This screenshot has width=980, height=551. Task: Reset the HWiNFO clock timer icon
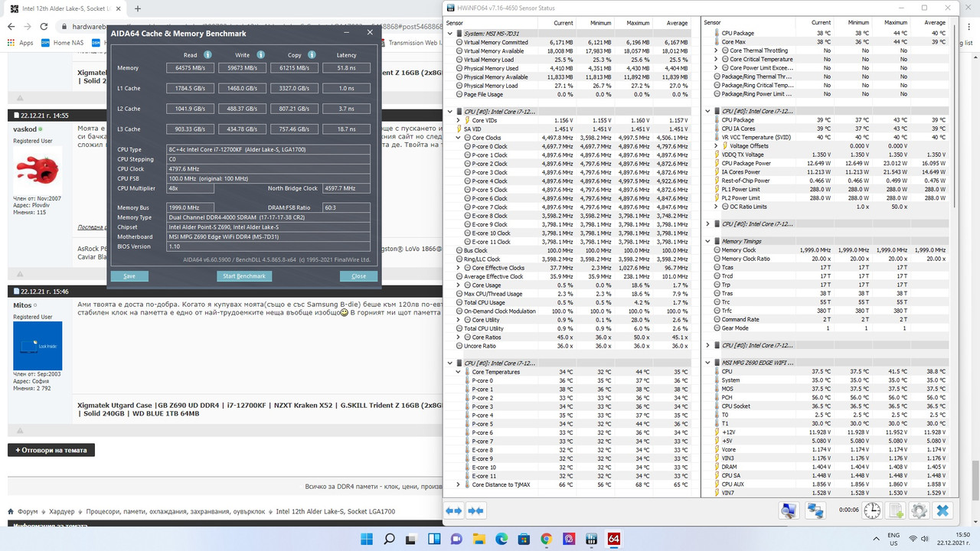872,510
